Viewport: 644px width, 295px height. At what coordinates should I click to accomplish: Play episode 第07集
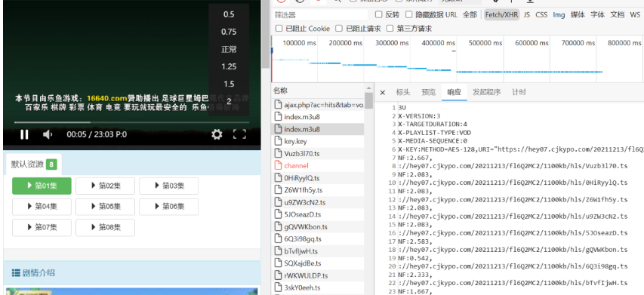tap(42, 228)
